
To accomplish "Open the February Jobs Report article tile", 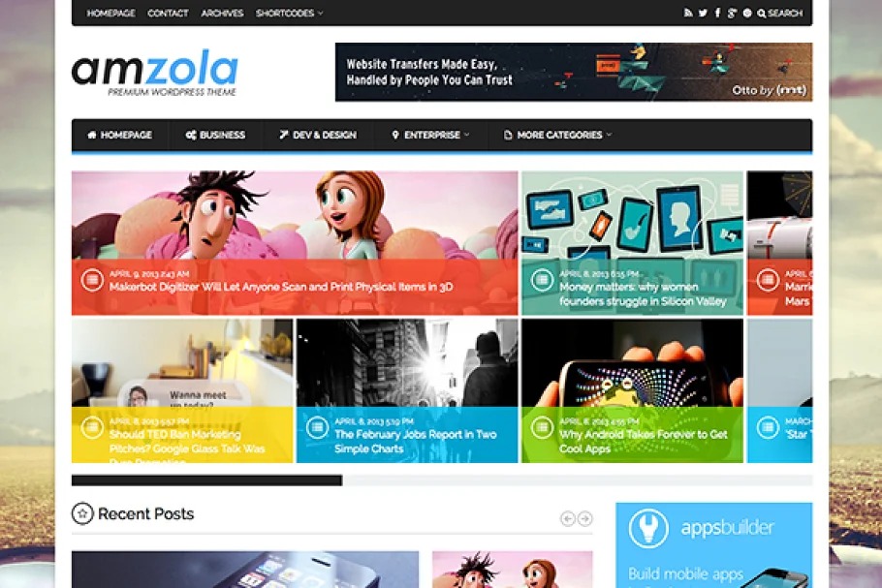I will point(407,390).
